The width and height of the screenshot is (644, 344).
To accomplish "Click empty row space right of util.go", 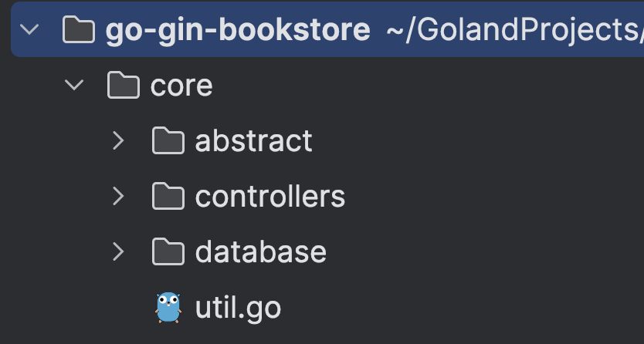I will pos(463,308).
